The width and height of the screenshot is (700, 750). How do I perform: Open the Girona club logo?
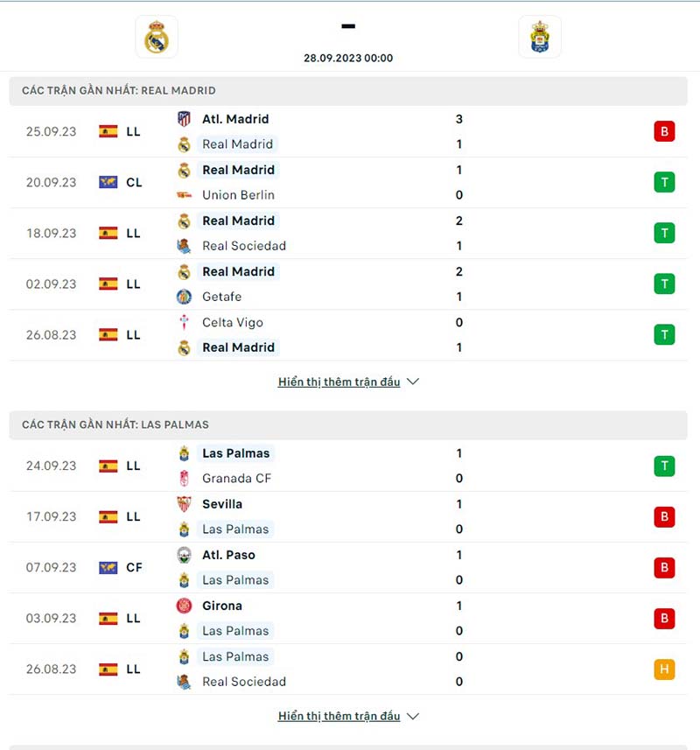[185, 606]
